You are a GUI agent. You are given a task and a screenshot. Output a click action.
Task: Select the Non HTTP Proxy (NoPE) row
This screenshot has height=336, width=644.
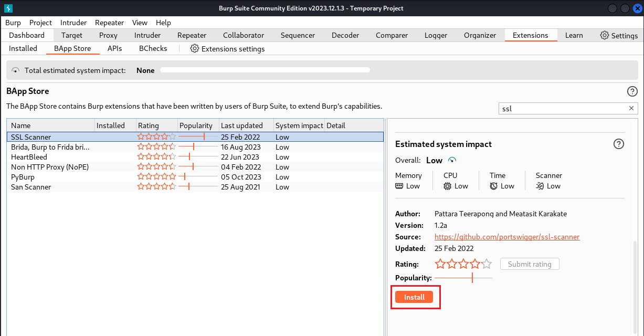click(x=195, y=167)
